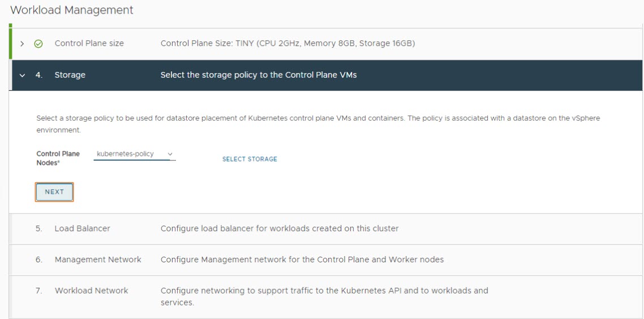Screen dimensions: 644x319
Task: Open the Management Network step
Action: click(98, 260)
